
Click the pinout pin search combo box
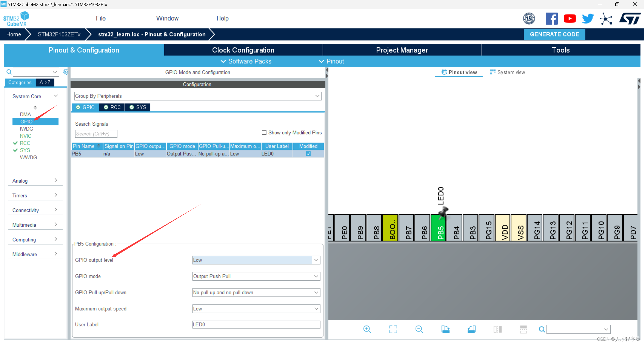click(x=578, y=329)
